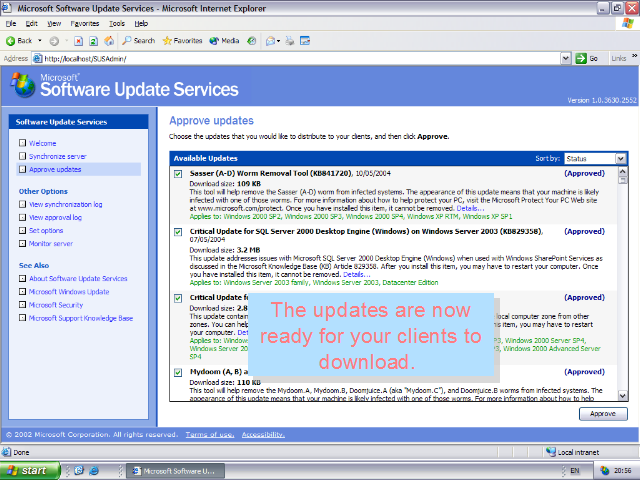
Task: Open the View menu
Action: click(54, 23)
